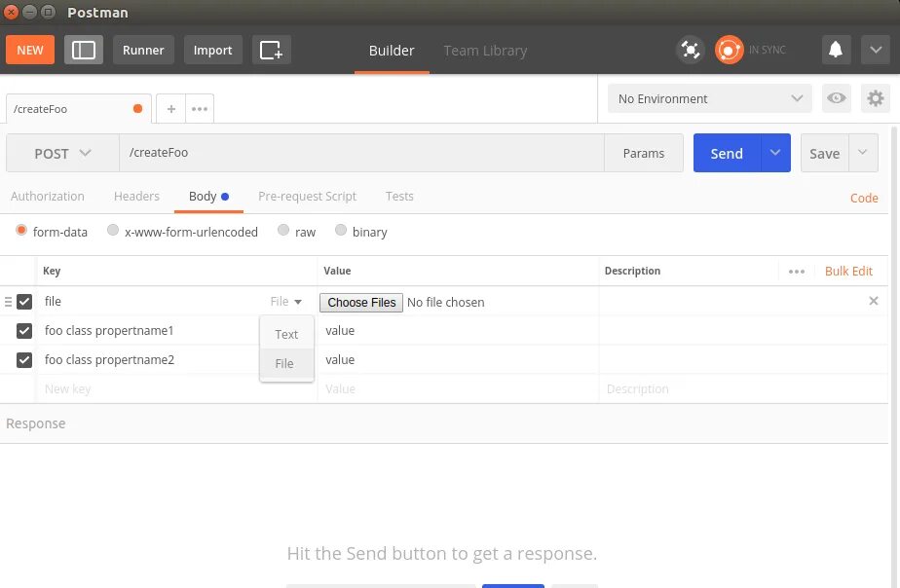Viewport: 900px width, 588px height.
Task: Toggle the sidebar panel icon
Action: (83, 50)
